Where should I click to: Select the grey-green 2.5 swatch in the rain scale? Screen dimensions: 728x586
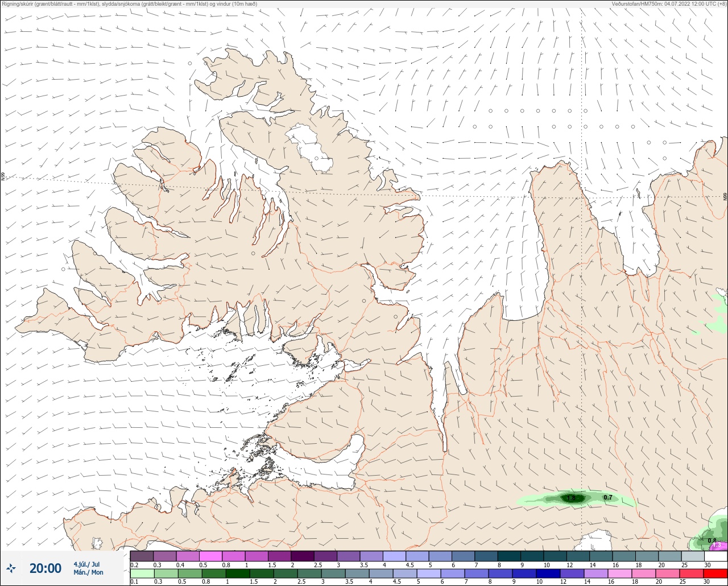[309, 573]
